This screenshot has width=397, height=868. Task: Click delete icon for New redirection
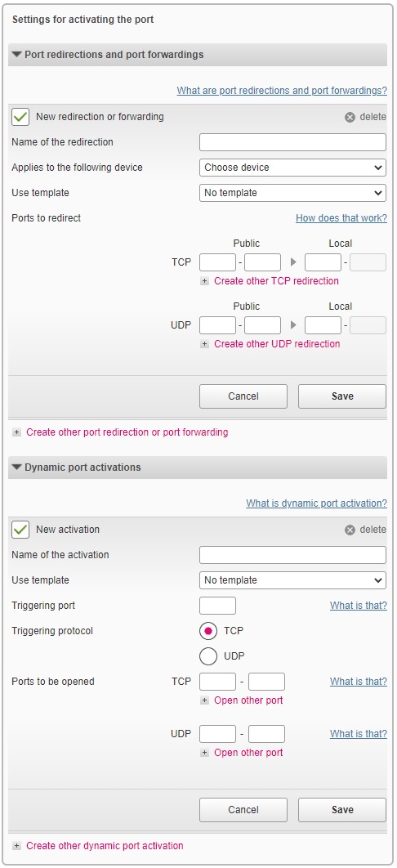(x=350, y=118)
